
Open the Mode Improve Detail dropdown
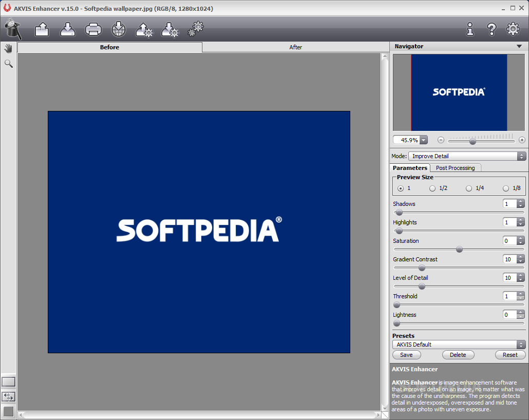(467, 156)
